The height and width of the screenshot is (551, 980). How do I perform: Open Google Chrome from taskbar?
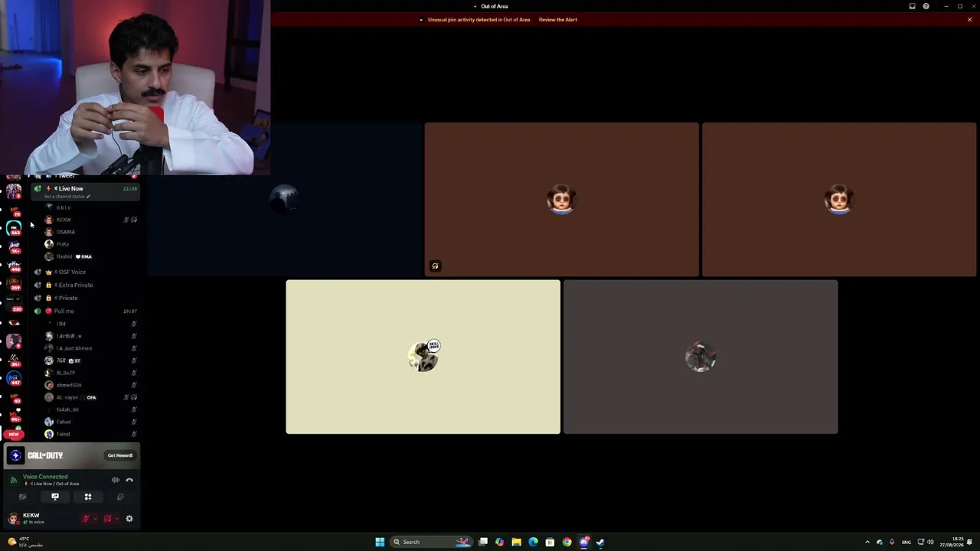567,542
